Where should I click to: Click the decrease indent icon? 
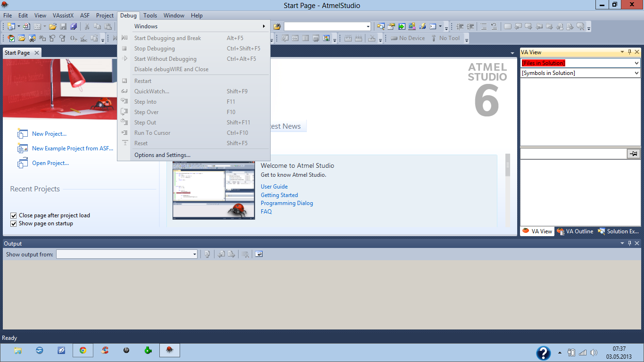pos(460,26)
